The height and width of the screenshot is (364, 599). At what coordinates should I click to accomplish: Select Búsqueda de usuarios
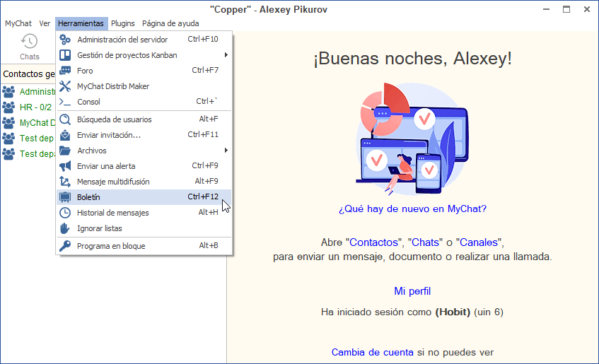click(x=144, y=119)
